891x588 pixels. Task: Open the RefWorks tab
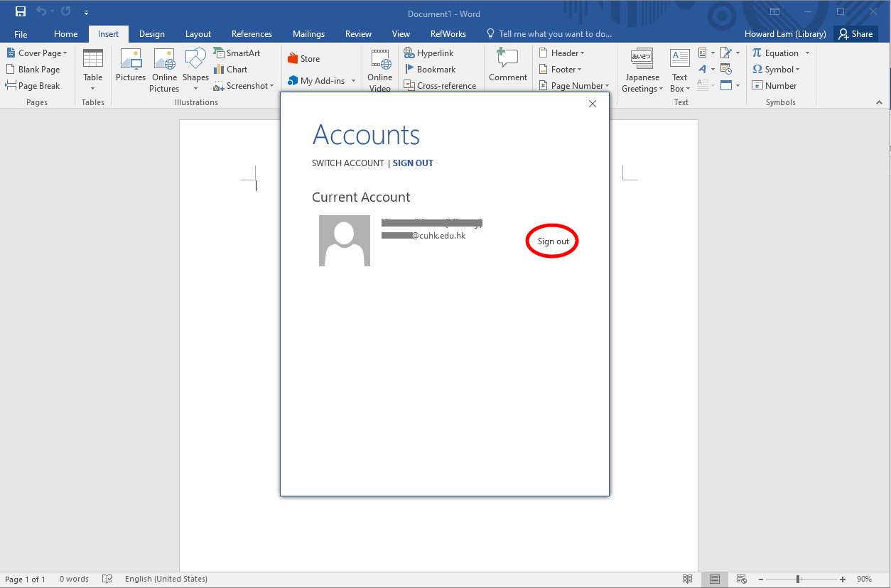click(x=448, y=34)
